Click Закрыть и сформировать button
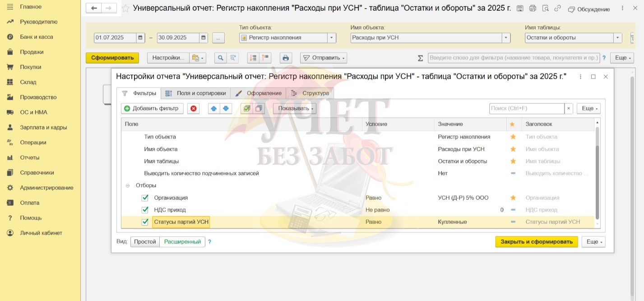 536,242
